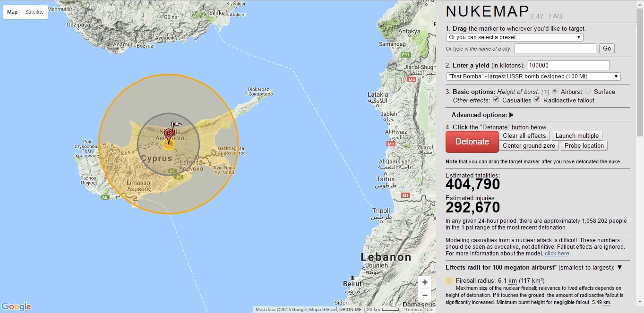Click the Go button beside city field
644x313 pixels.
tap(607, 49)
